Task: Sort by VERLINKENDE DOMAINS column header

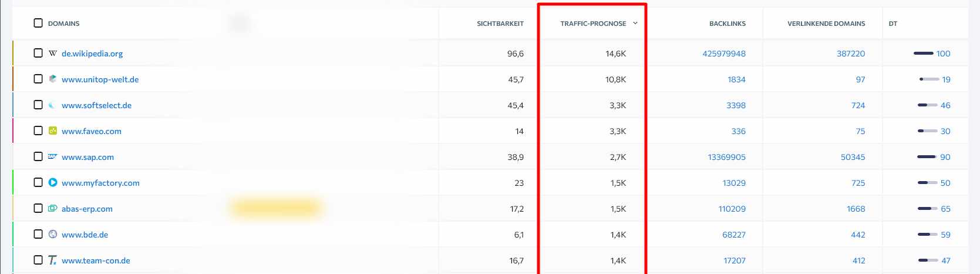Action: [x=826, y=24]
